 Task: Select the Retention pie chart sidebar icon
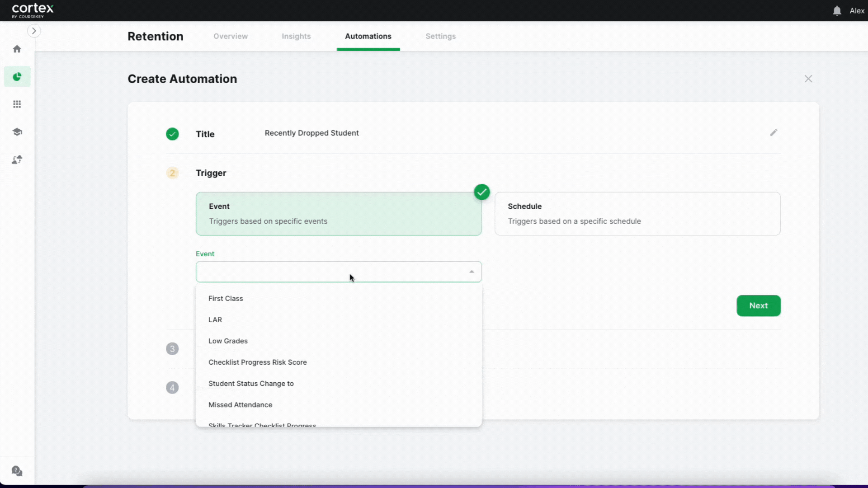[x=17, y=77]
